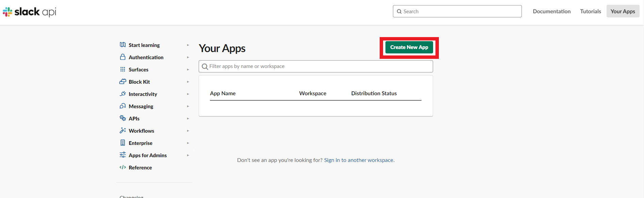Expand the Apps for Admins arrow
The image size is (644, 198).
coord(188,155)
